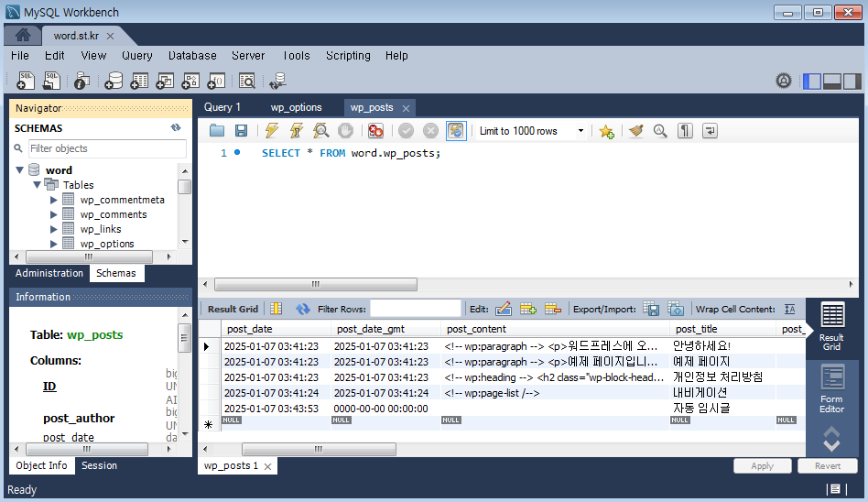Open the Query menu
The image size is (868, 502).
pyautogui.click(x=136, y=55)
